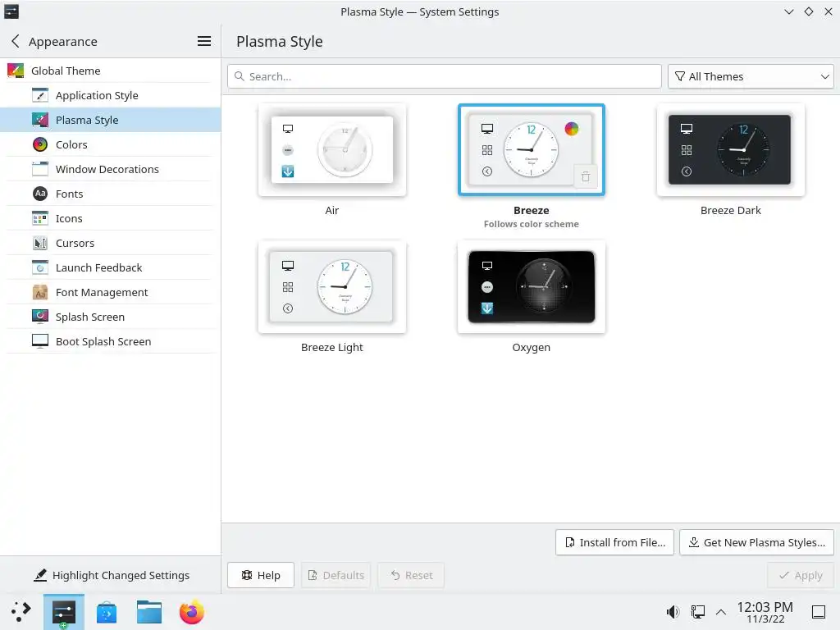This screenshot has height=630, width=840.
Task: Open the Icons settings page
Action: pos(111,218)
